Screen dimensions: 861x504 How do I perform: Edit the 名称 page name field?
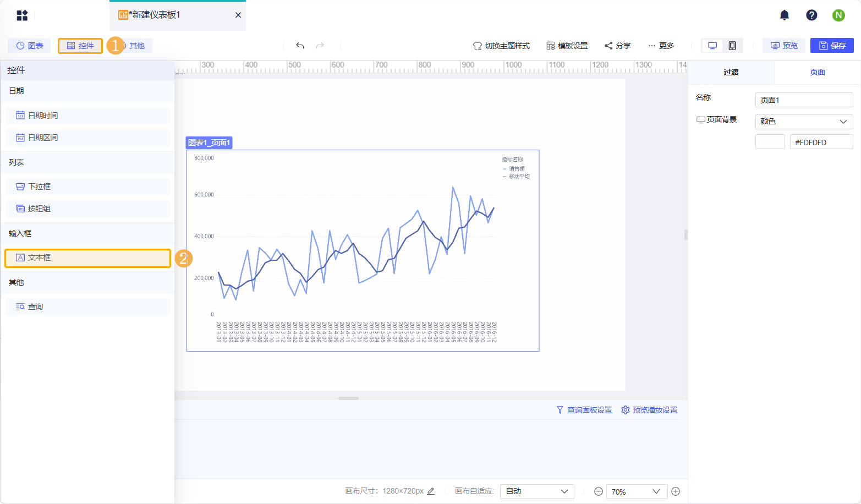point(804,100)
